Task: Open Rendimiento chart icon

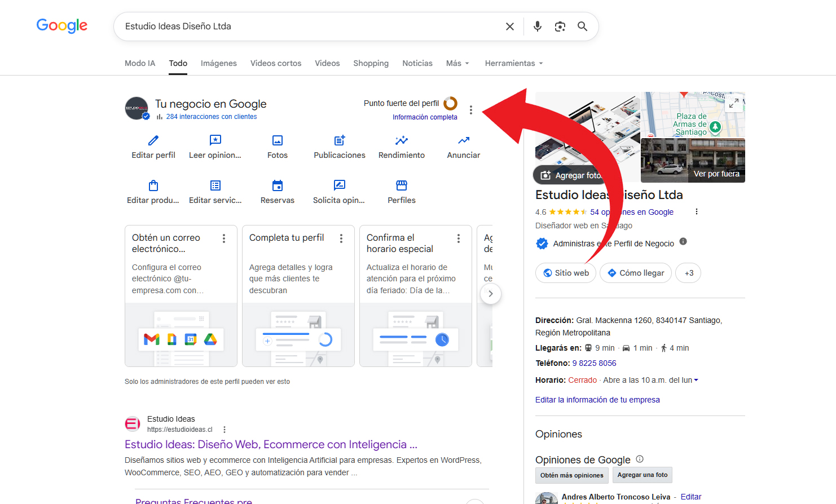Action: 402,140
